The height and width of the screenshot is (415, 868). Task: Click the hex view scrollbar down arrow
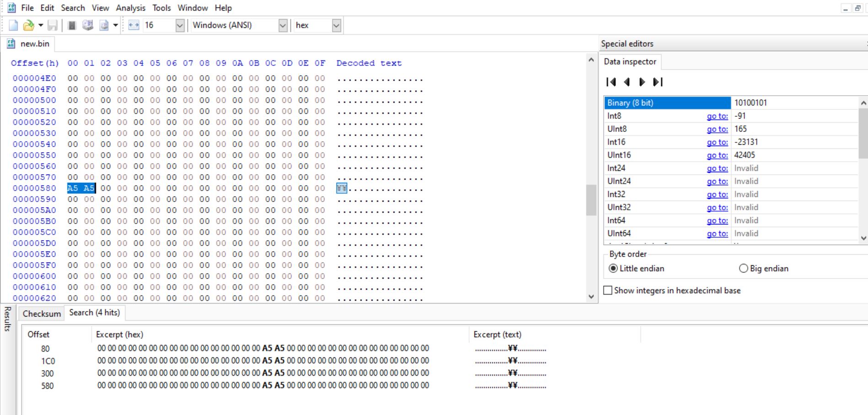591,297
